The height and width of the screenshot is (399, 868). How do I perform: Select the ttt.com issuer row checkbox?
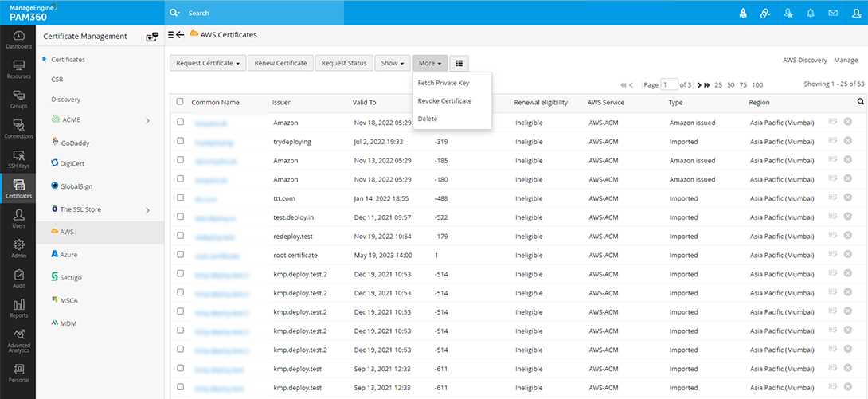click(180, 199)
